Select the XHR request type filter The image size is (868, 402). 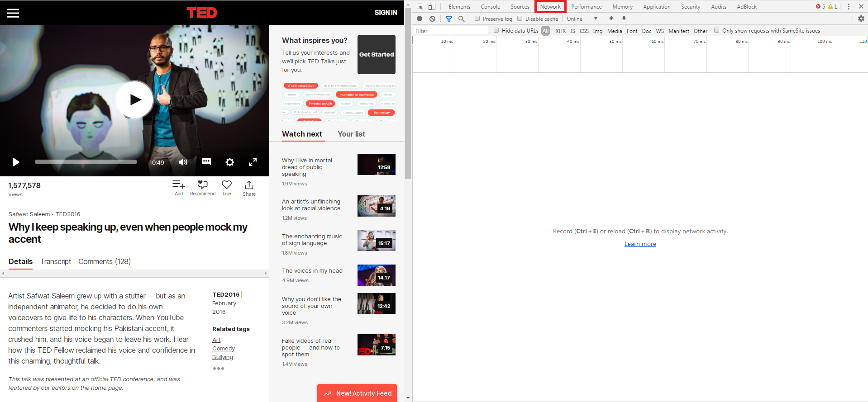560,31
